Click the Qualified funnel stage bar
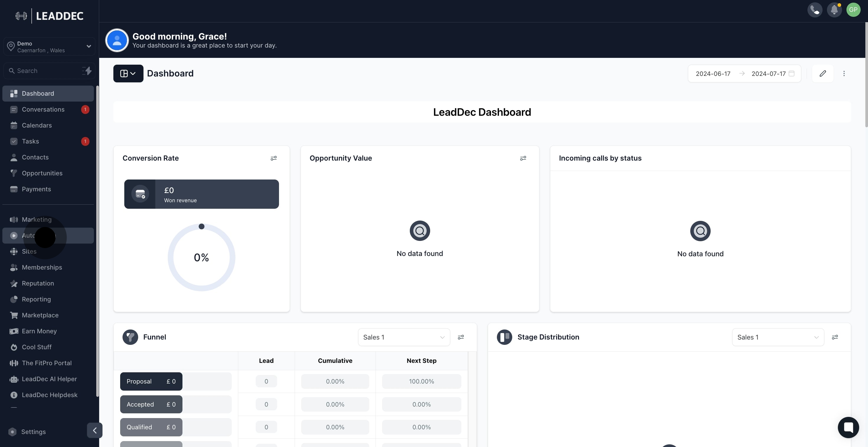The width and height of the screenshot is (868, 447). pos(151,427)
